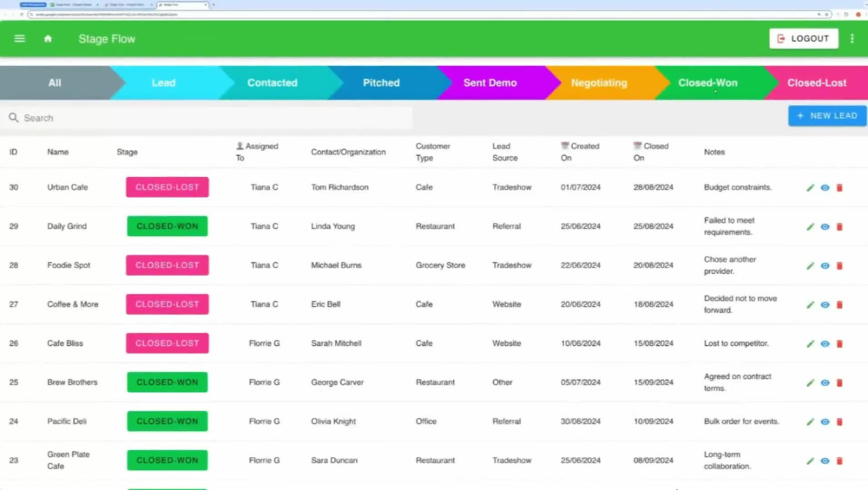Click the CLOSED-LOST badge for Urban Cafe

(x=168, y=187)
